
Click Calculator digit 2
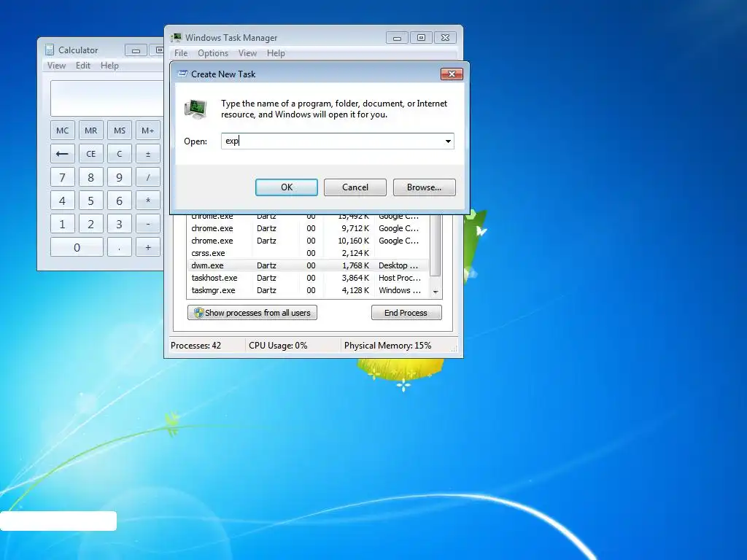[x=90, y=224]
